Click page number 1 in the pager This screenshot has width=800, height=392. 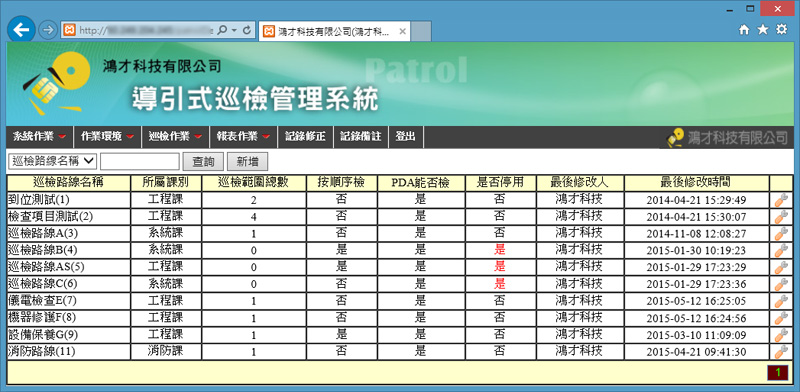[x=778, y=373]
